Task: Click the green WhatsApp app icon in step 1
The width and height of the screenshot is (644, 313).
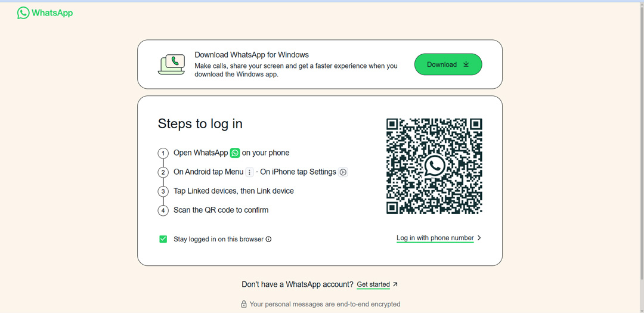Action: tap(235, 153)
